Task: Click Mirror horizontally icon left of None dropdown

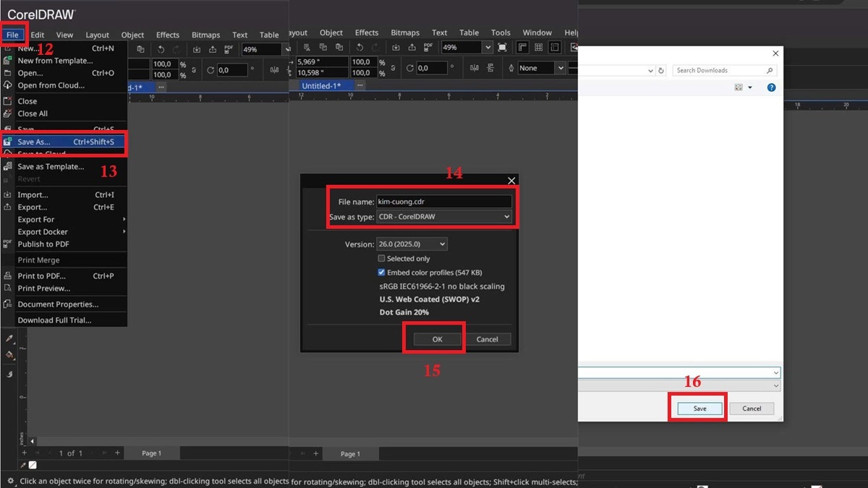Action: tap(475, 68)
